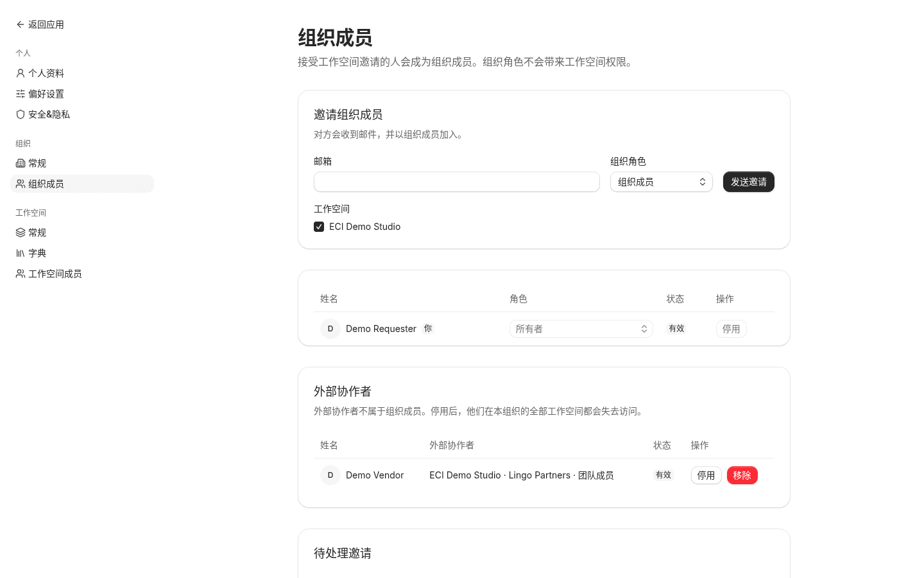The height and width of the screenshot is (578, 924).
Task: Click the users icon beside 组织成员
Action: point(21,184)
